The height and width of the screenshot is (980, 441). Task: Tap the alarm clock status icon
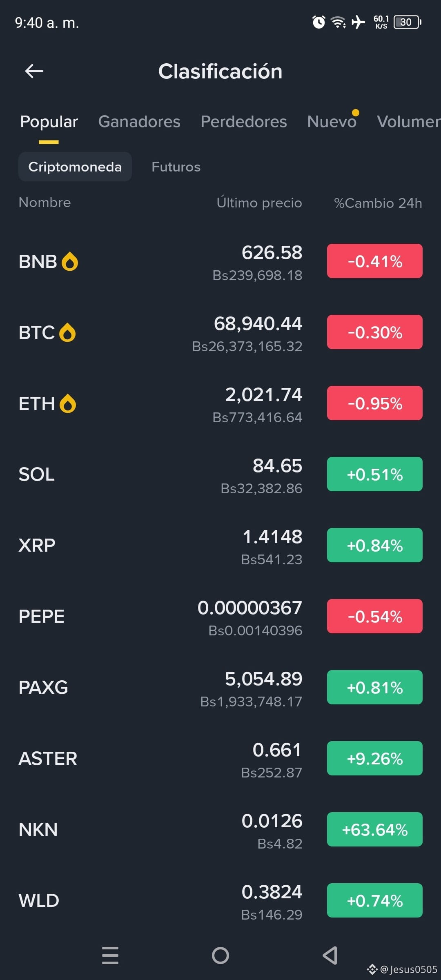(x=318, y=22)
